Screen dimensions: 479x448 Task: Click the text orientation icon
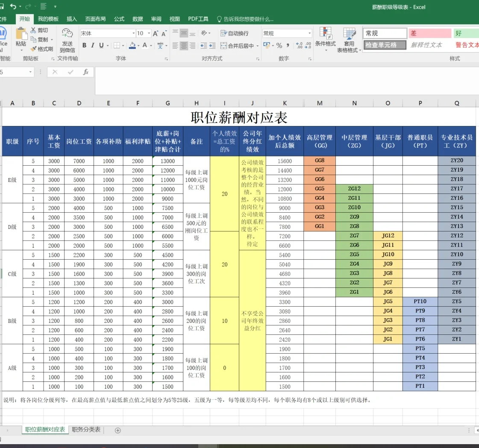204,33
